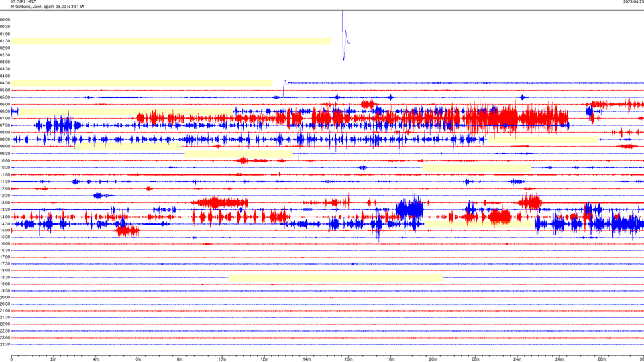
Task: Click the station code IG.GIRI..HNZ header
Action: (x=23, y=2)
